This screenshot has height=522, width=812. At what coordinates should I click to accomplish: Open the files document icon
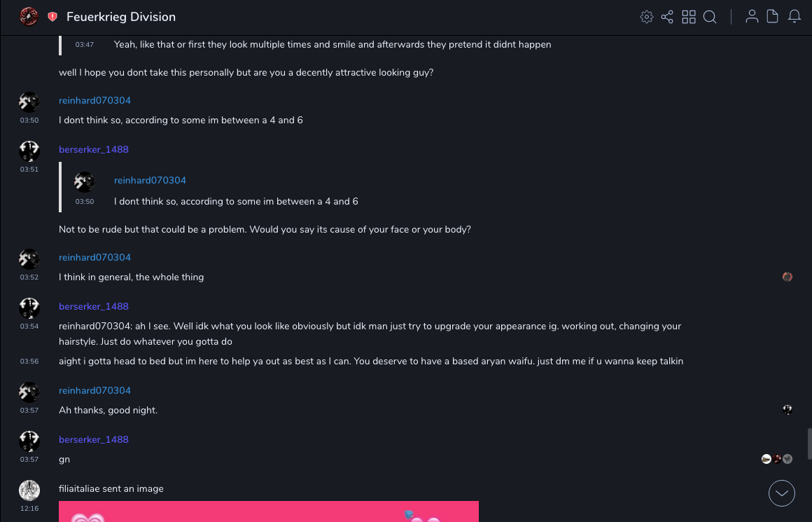click(x=773, y=17)
